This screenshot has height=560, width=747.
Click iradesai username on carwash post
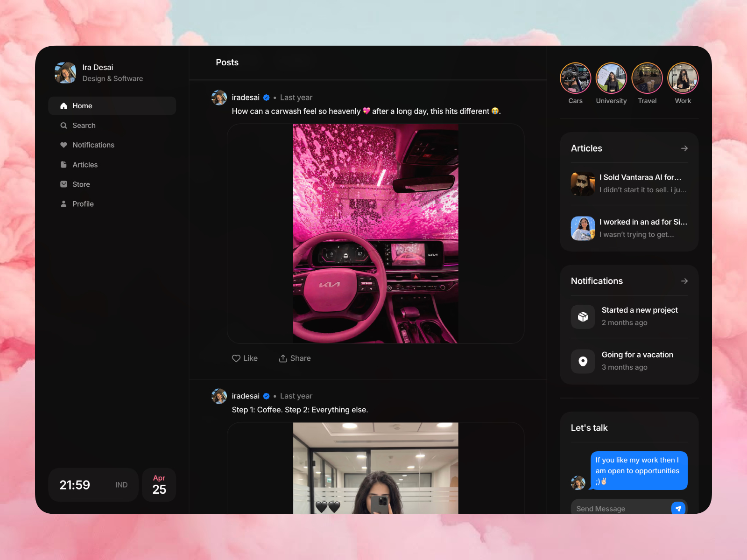pyautogui.click(x=246, y=98)
